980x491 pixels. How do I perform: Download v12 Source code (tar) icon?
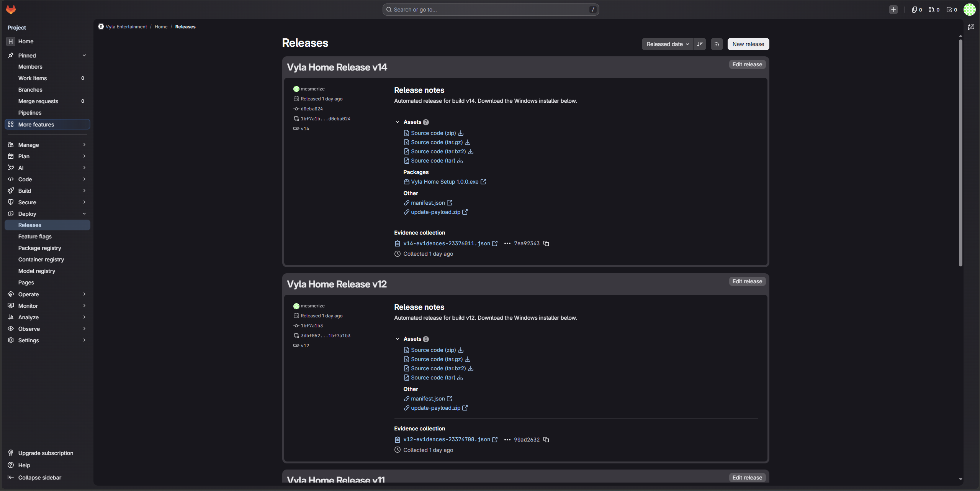coord(460,378)
